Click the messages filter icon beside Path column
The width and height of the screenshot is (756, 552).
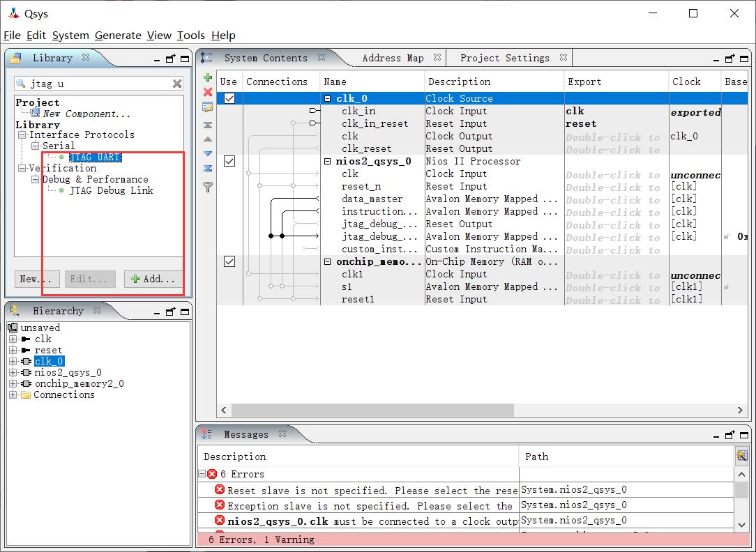[741, 455]
